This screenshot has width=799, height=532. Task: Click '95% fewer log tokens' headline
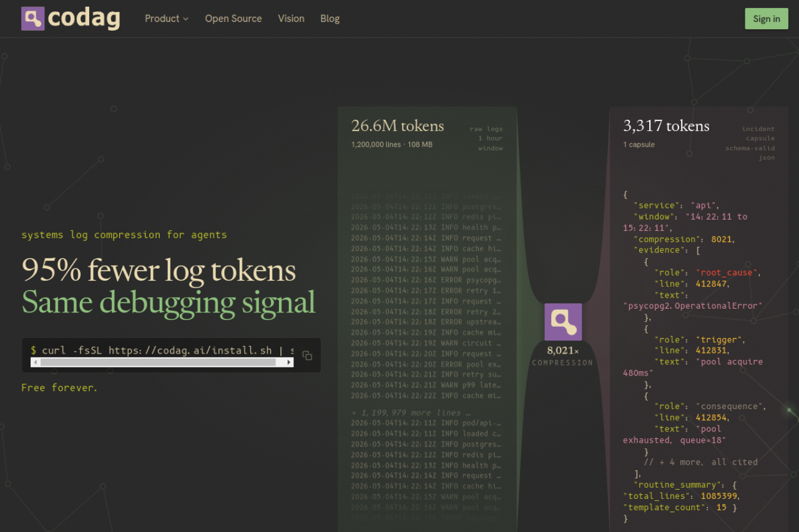159,270
